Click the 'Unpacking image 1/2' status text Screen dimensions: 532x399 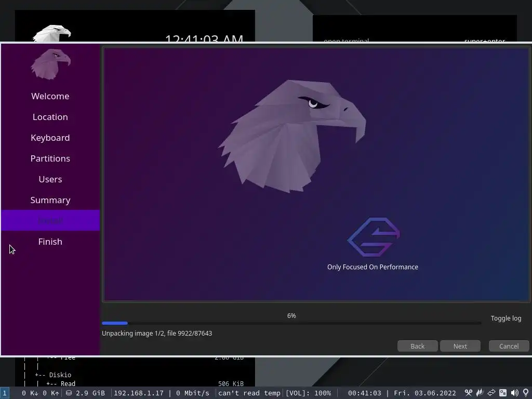click(157, 333)
